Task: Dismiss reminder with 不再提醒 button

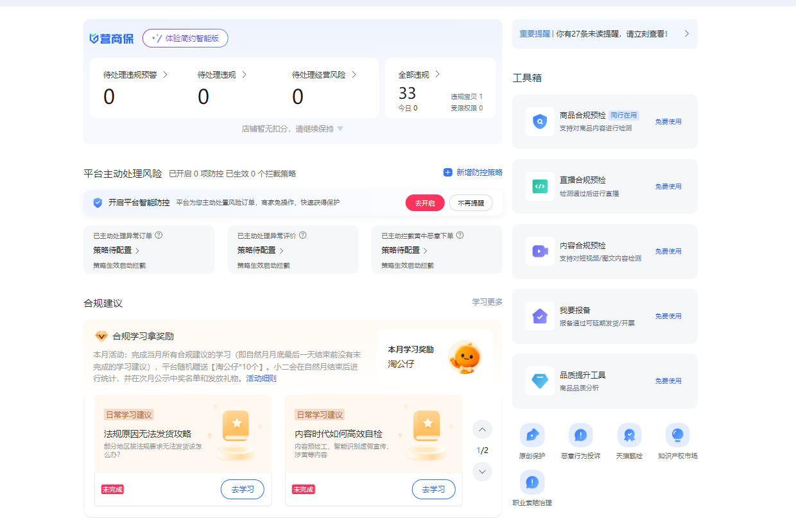Action: click(471, 203)
